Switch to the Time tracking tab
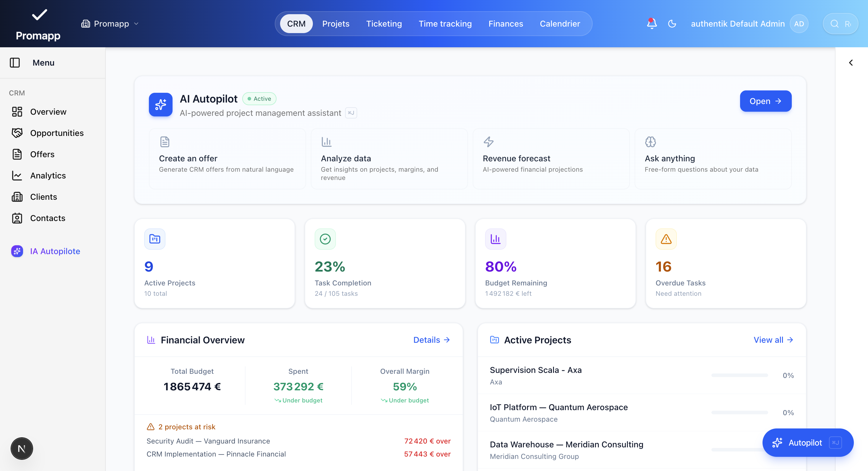 (x=445, y=24)
